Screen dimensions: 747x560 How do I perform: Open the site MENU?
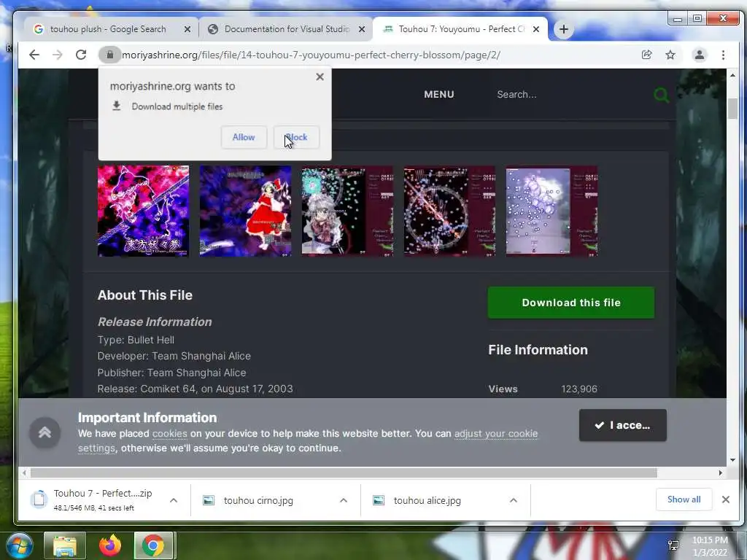438,94
